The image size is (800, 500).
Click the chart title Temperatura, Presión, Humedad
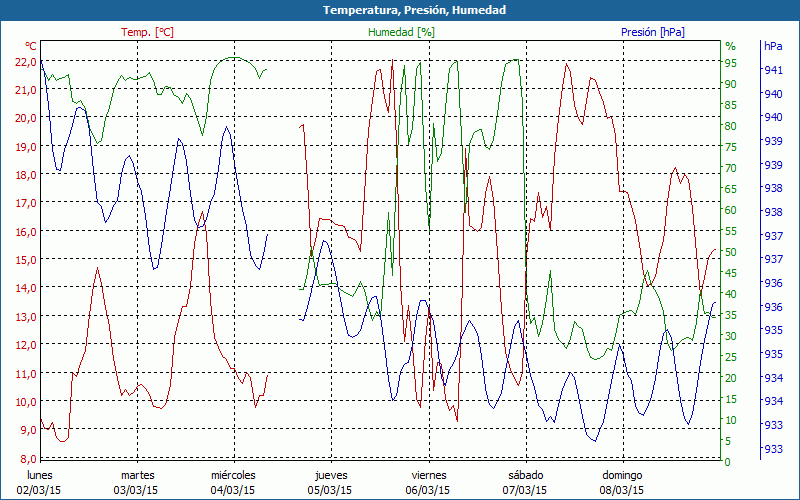tap(400, 10)
